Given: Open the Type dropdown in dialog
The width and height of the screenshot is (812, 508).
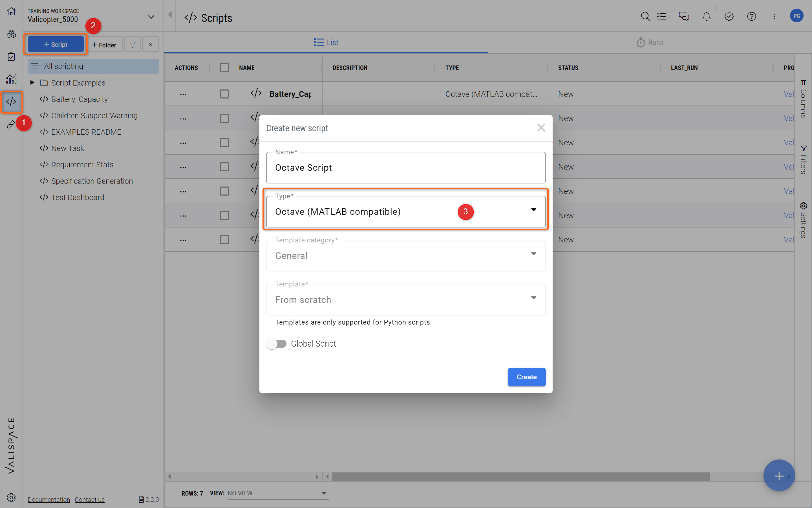Looking at the screenshot, I should (406, 211).
